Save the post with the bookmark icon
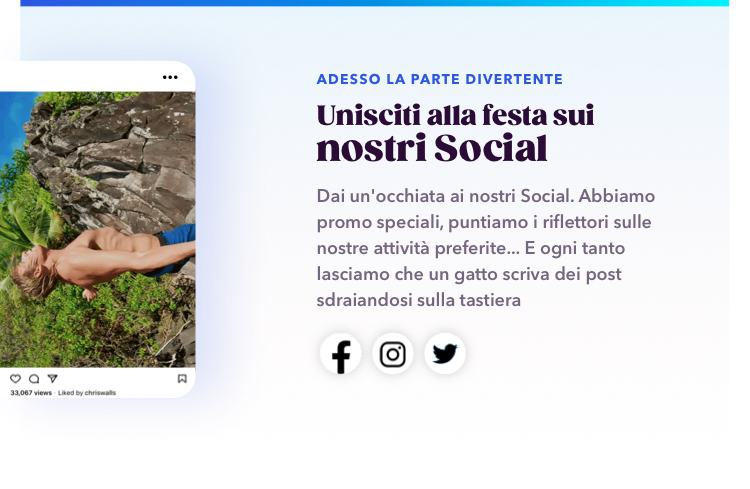This screenshot has width=750, height=489. click(182, 379)
